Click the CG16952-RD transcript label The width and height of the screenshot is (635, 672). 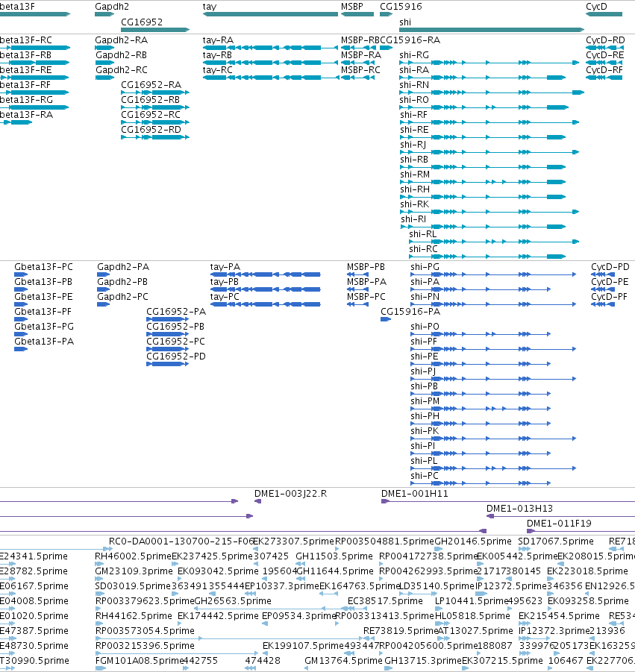[x=151, y=130]
